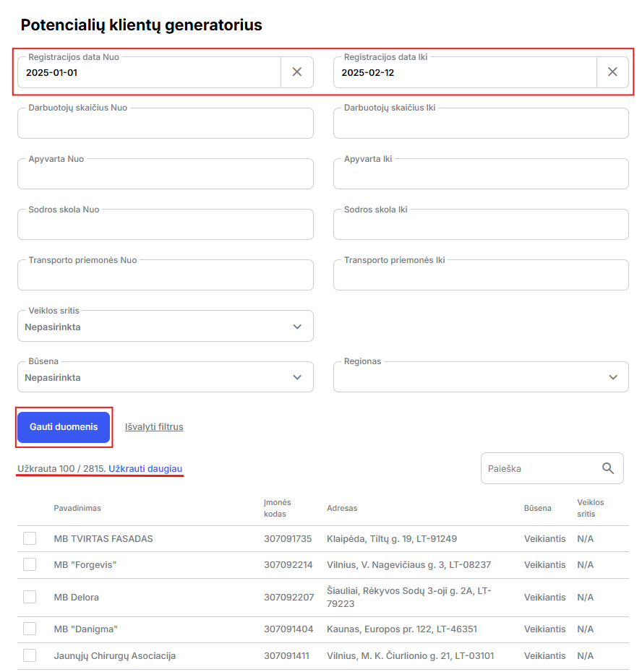Open the Veiklos sritis dropdown
This screenshot has width=642, height=672.
(165, 327)
